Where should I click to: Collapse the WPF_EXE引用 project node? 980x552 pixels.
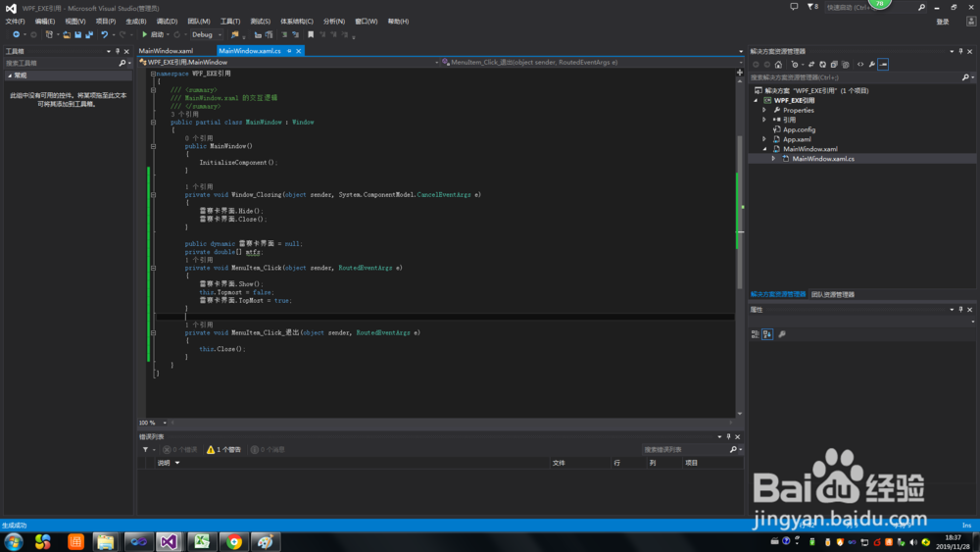756,100
